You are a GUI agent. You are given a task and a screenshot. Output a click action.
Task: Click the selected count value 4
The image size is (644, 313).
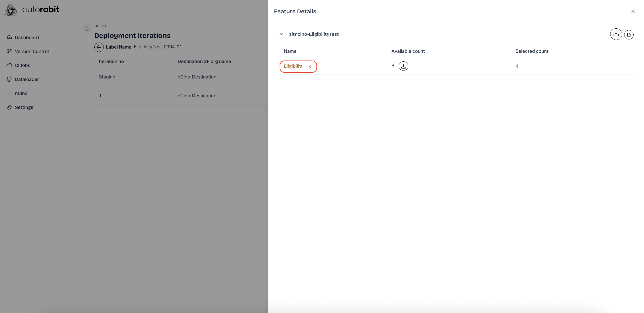pos(517,66)
